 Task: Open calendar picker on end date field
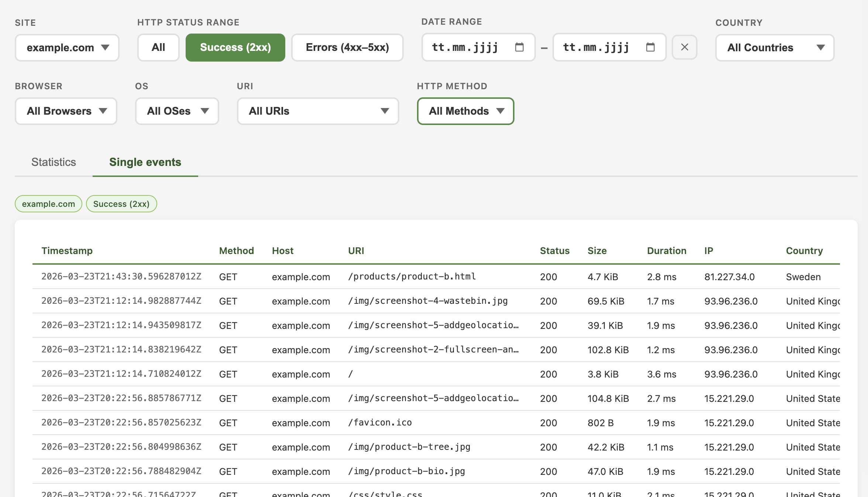[x=650, y=47]
